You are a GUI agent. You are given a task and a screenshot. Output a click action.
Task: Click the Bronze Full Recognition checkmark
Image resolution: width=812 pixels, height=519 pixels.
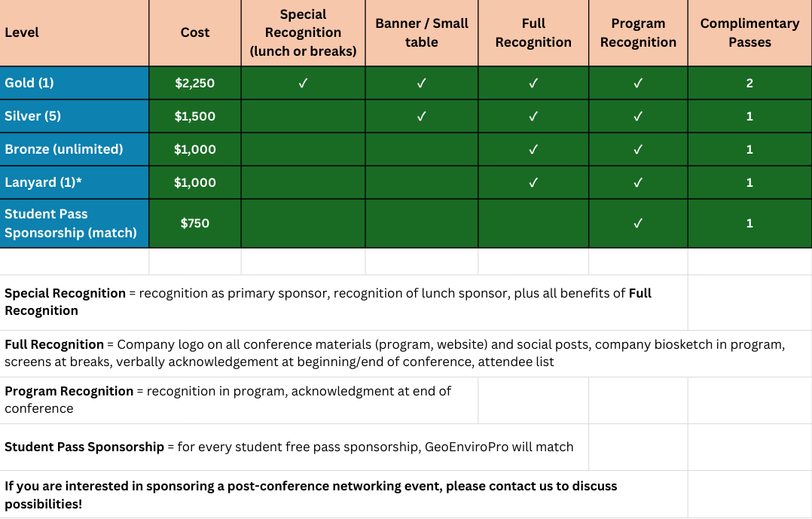[533, 149]
